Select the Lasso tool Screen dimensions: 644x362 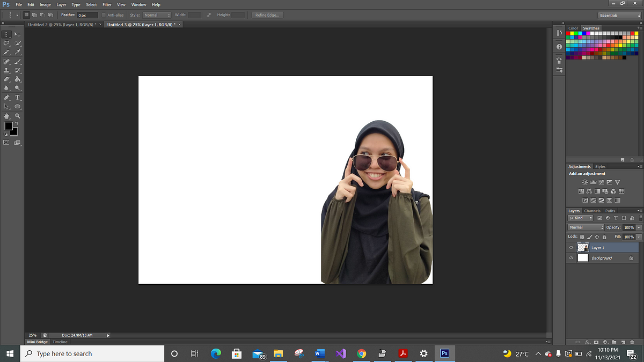tap(7, 43)
